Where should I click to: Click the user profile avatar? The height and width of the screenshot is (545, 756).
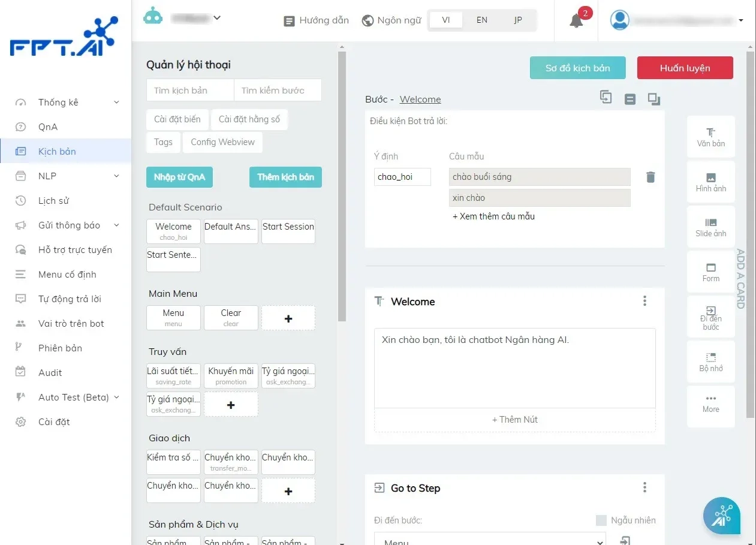619,20
